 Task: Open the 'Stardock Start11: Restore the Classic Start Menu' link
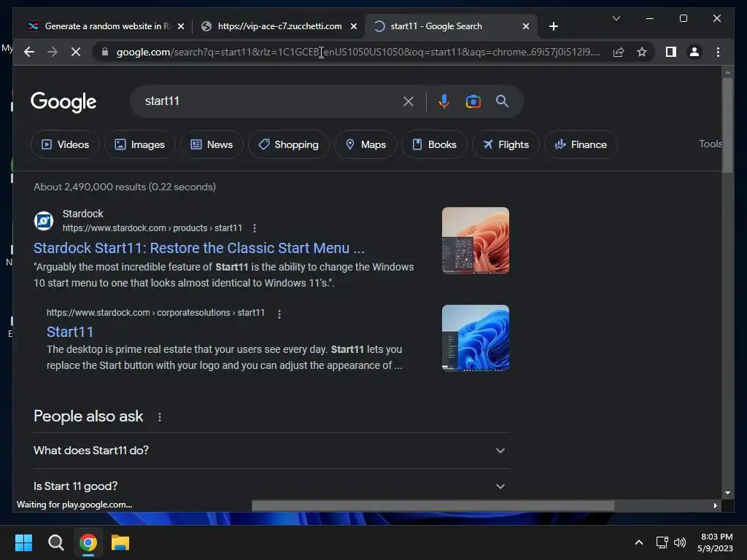point(198,249)
